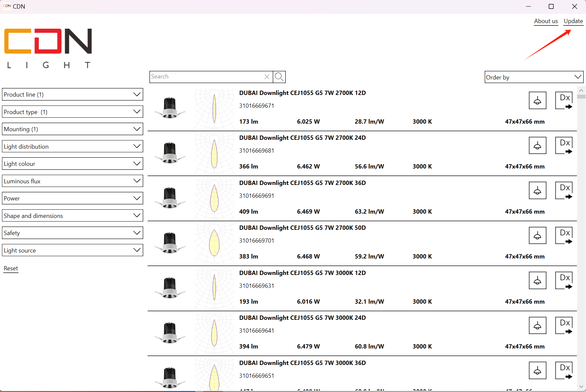Viewport: 586px width, 392px height.
Task: Reset all filters
Action: [11, 268]
